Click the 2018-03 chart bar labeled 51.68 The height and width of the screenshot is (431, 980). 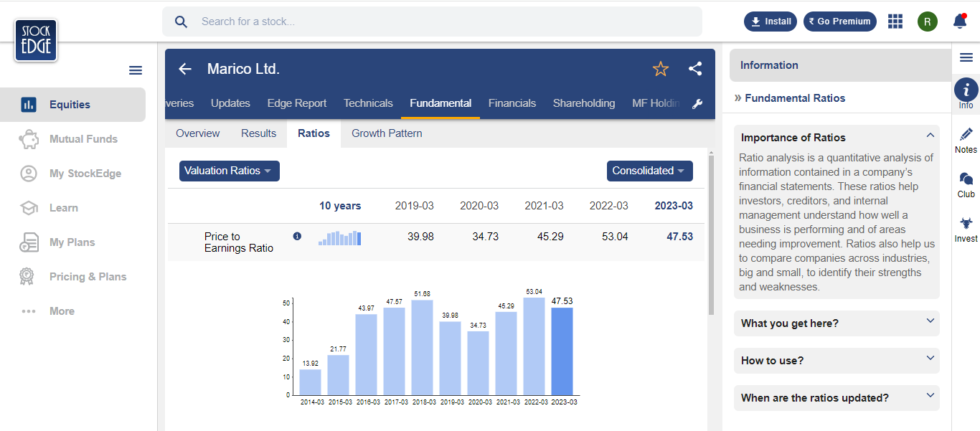pyautogui.click(x=422, y=348)
